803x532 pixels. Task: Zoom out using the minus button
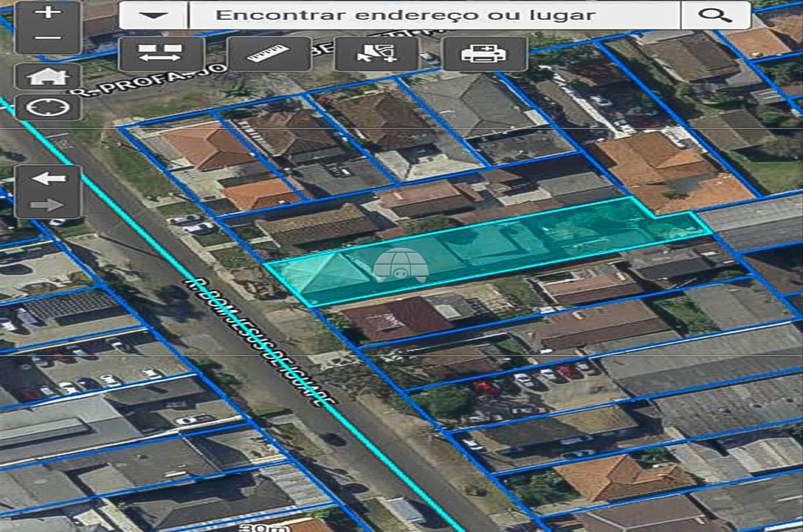point(48,38)
